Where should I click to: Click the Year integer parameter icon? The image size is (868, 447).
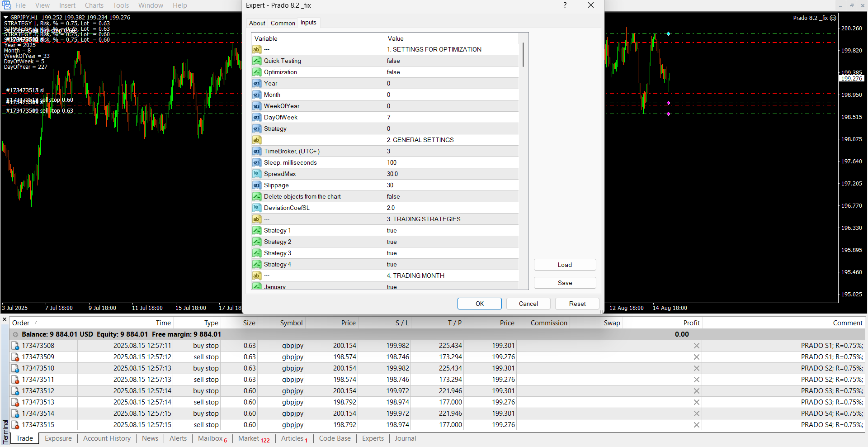[257, 83]
